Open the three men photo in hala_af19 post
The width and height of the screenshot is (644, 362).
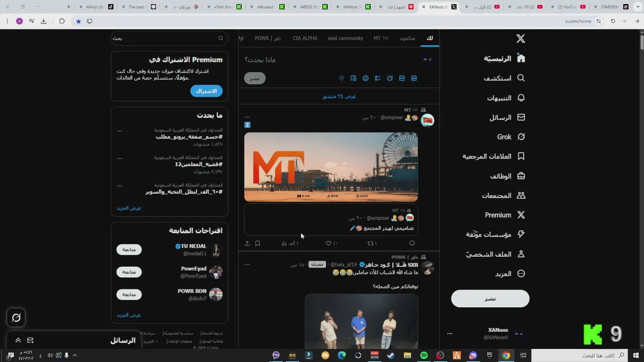pyautogui.click(x=361, y=321)
